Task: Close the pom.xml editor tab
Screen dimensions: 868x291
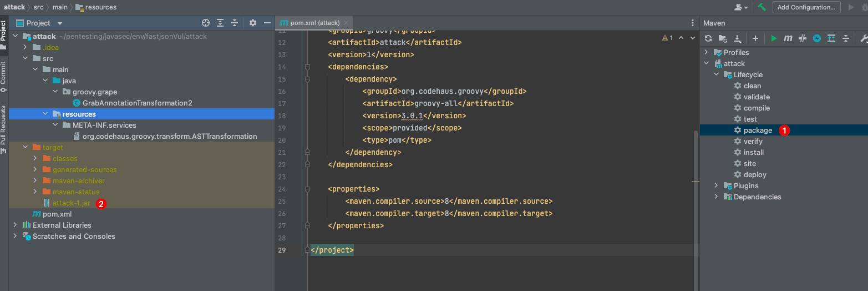Action: point(347,23)
